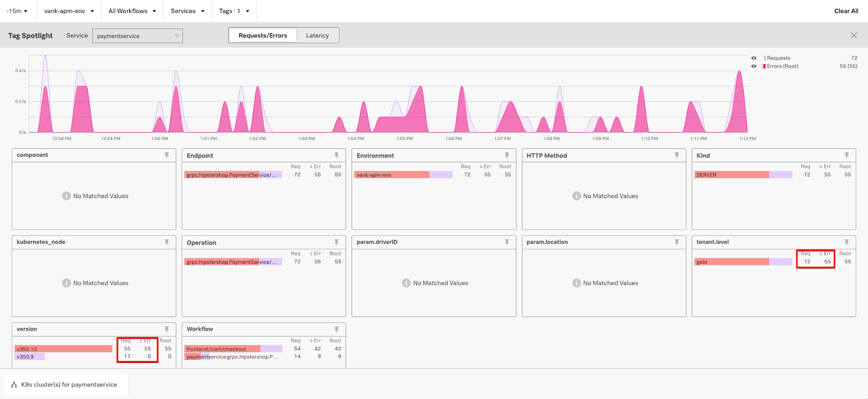The width and height of the screenshot is (868, 399).
Task: Pin the component tag card
Action: coord(167,155)
